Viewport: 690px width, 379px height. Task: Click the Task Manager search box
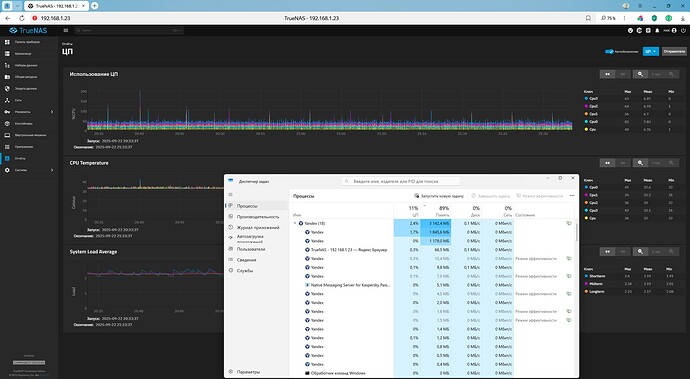pyautogui.click(x=400, y=181)
